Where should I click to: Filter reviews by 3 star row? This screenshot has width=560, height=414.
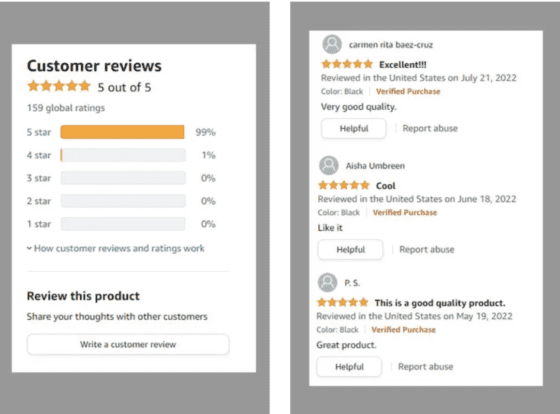point(121,178)
